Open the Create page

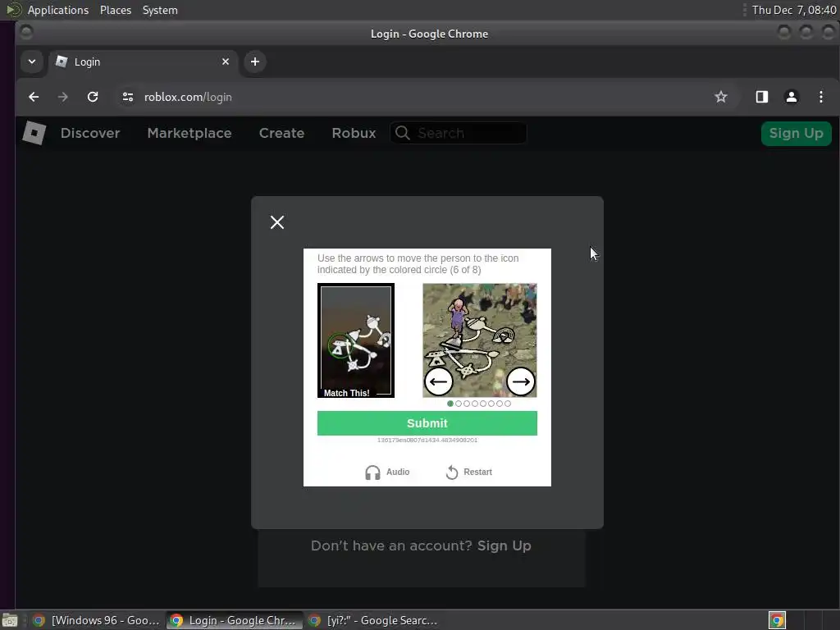281,133
